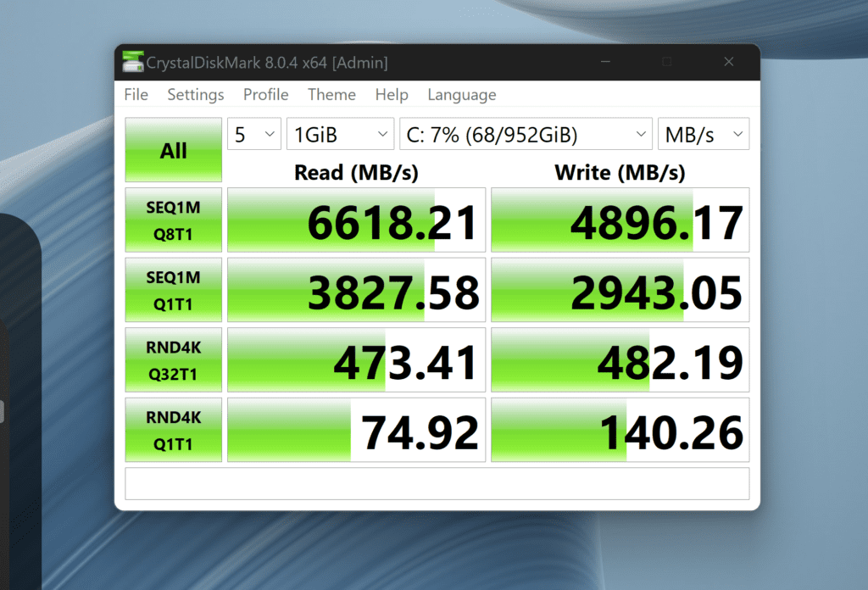
Task: Start the RND4K Q32T1 test
Action: (x=173, y=360)
